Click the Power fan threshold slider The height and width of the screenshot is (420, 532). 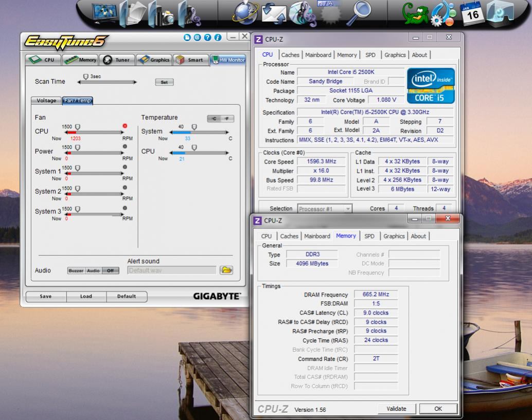pos(78,148)
